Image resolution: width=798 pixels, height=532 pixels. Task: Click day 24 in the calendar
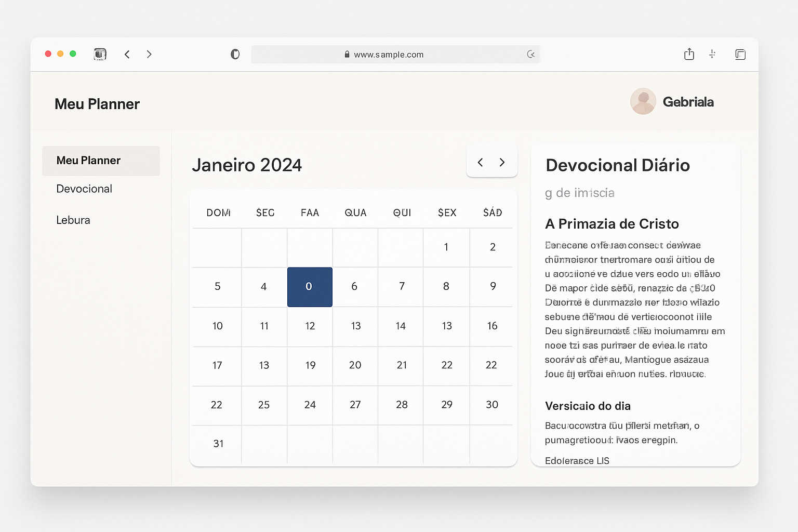[x=310, y=405]
